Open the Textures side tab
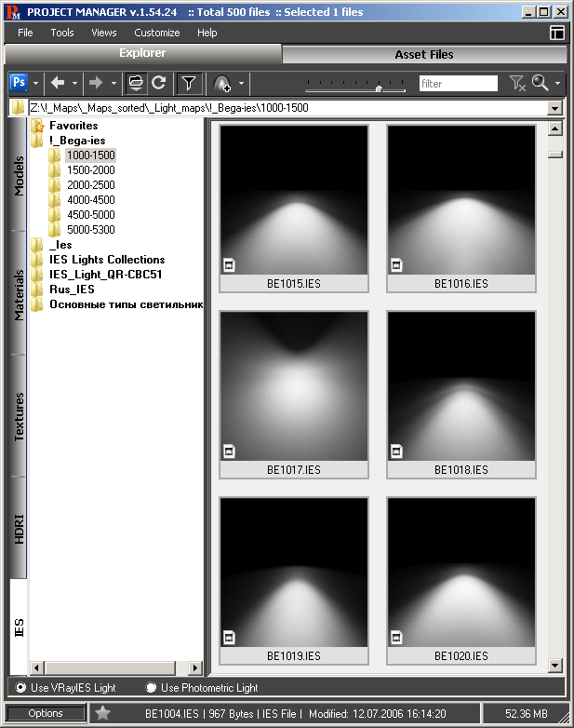Viewport: 574px width, 728px height. point(20,415)
